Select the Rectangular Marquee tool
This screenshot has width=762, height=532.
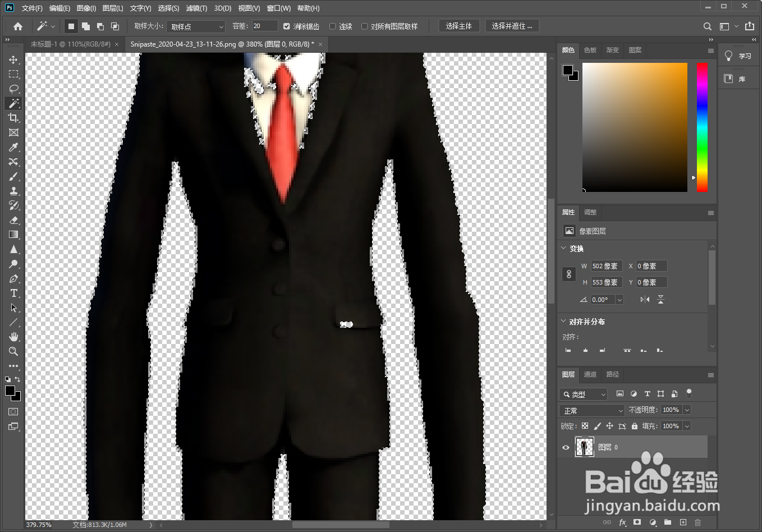click(x=13, y=74)
